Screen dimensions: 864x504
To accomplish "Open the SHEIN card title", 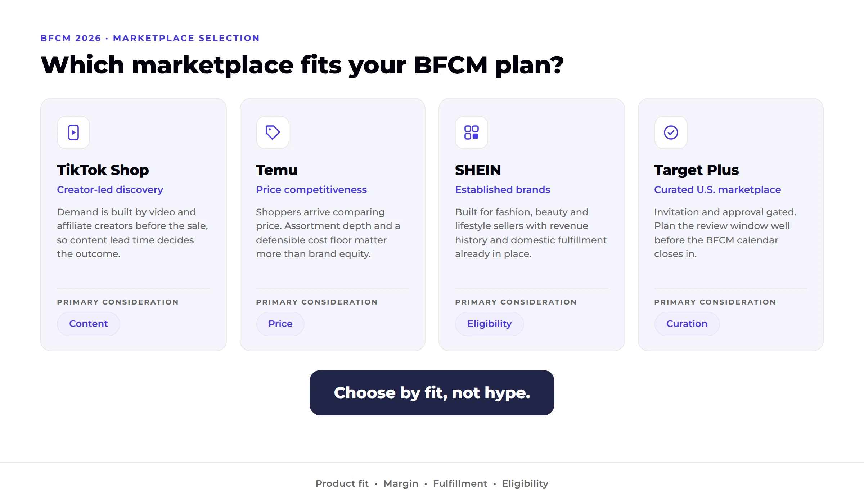I will coord(478,170).
